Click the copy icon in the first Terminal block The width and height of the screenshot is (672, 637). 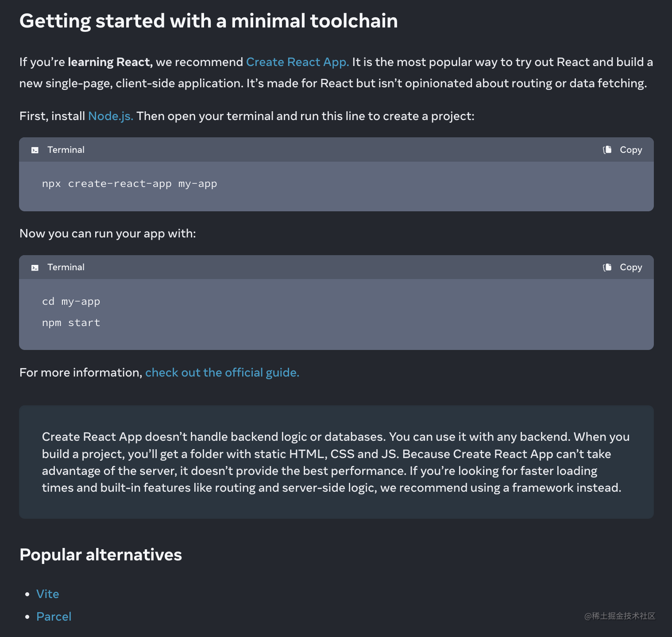[x=607, y=150]
